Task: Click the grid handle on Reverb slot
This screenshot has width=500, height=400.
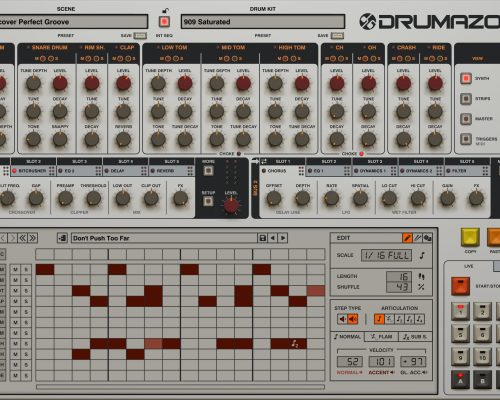Action: pyautogui.click(x=190, y=171)
